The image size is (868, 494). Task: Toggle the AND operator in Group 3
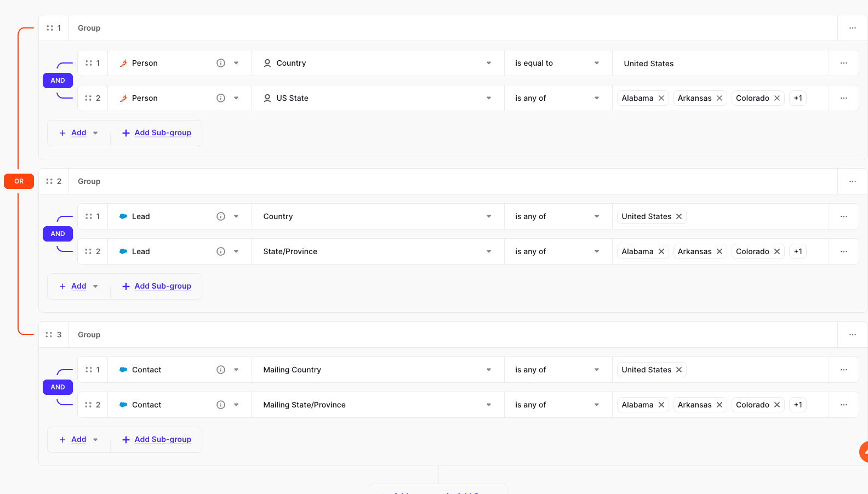tap(58, 387)
